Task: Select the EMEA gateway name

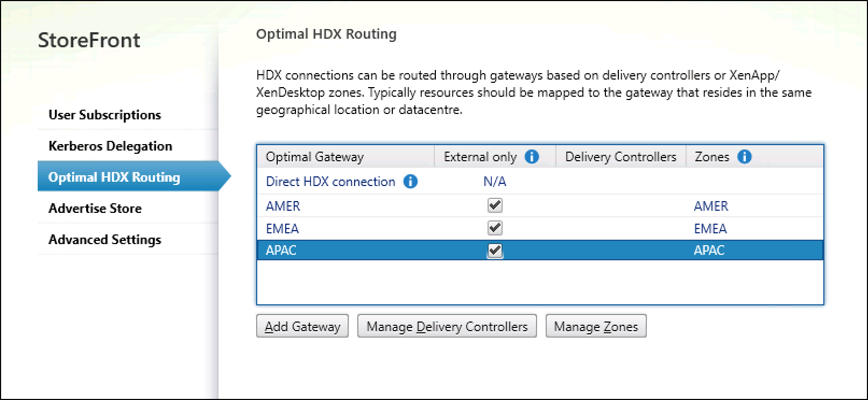Action: pos(282,228)
